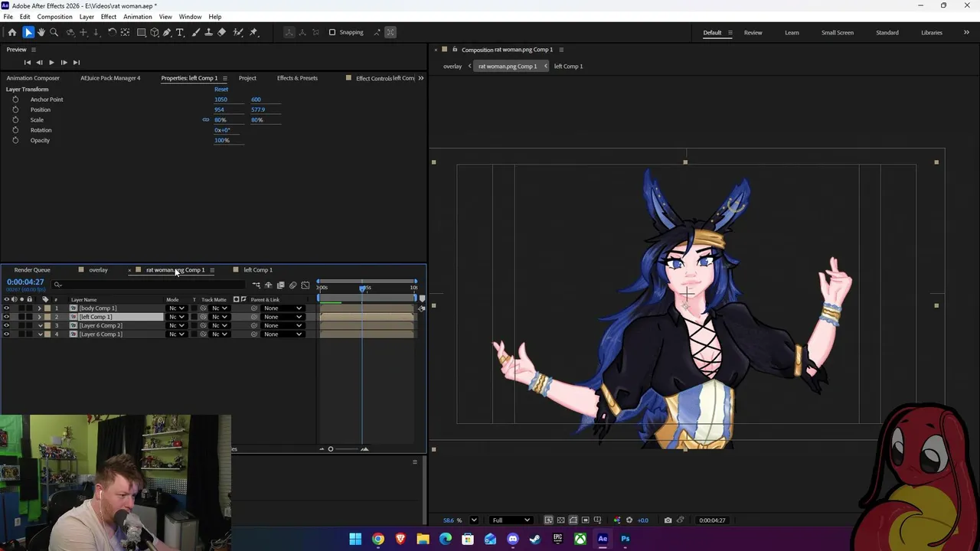This screenshot has height=551, width=980.
Task: Hide the Layer 6 Comp 2 layer
Action: [6, 325]
